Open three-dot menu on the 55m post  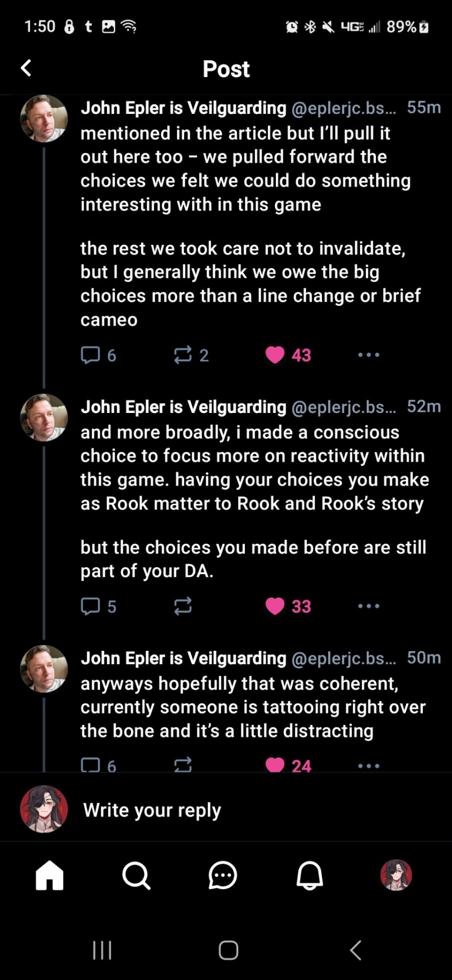(368, 355)
